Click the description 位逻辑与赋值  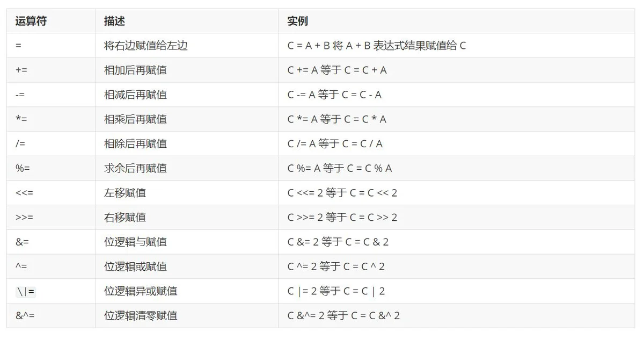pyautogui.click(x=135, y=242)
